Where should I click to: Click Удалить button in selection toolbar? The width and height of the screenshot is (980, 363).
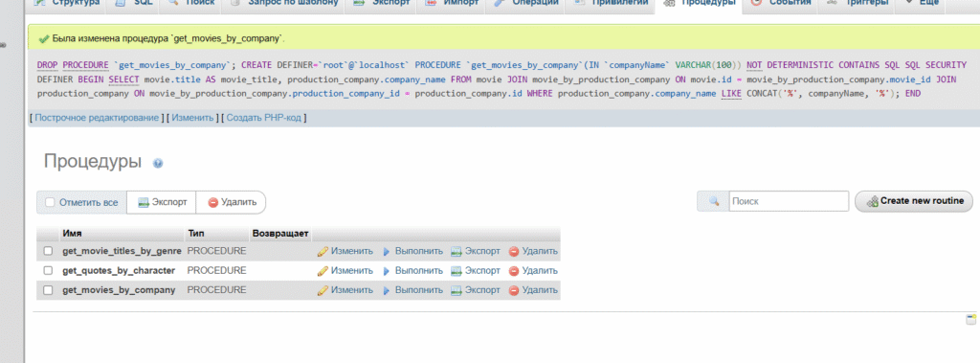click(232, 202)
